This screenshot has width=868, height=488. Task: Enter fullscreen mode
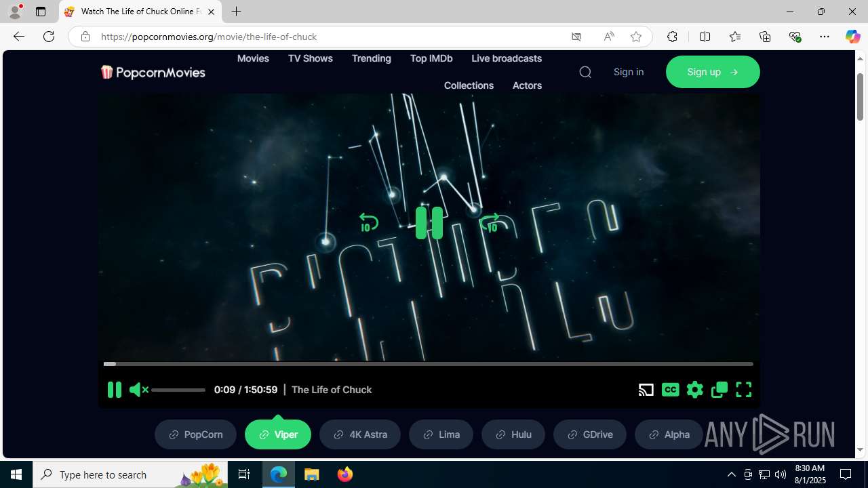[x=744, y=390]
